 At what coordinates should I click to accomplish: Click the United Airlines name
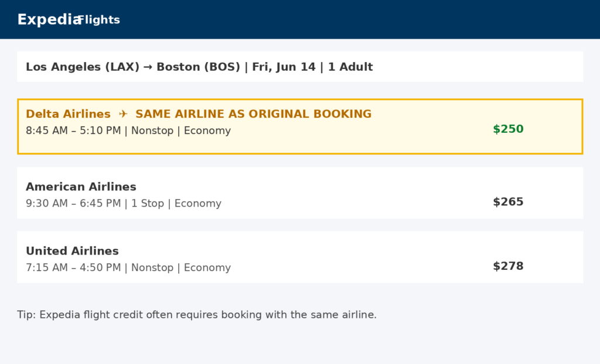[x=71, y=250]
